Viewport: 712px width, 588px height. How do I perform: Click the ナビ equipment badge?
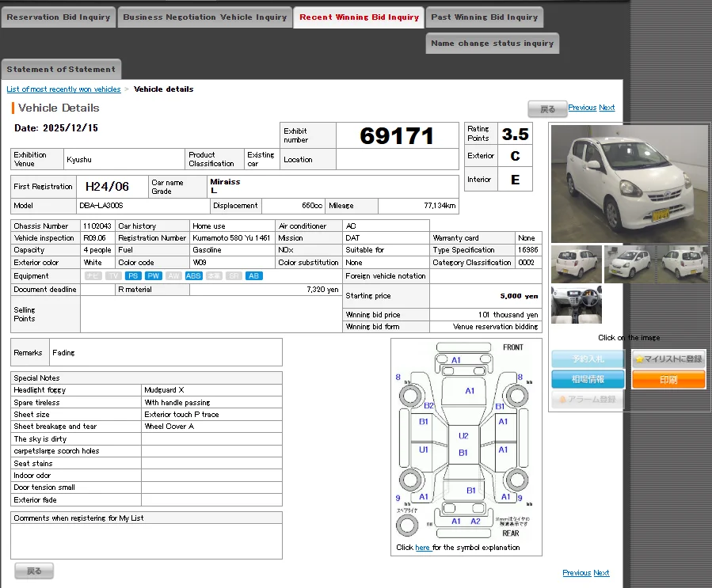click(x=93, y=276)
